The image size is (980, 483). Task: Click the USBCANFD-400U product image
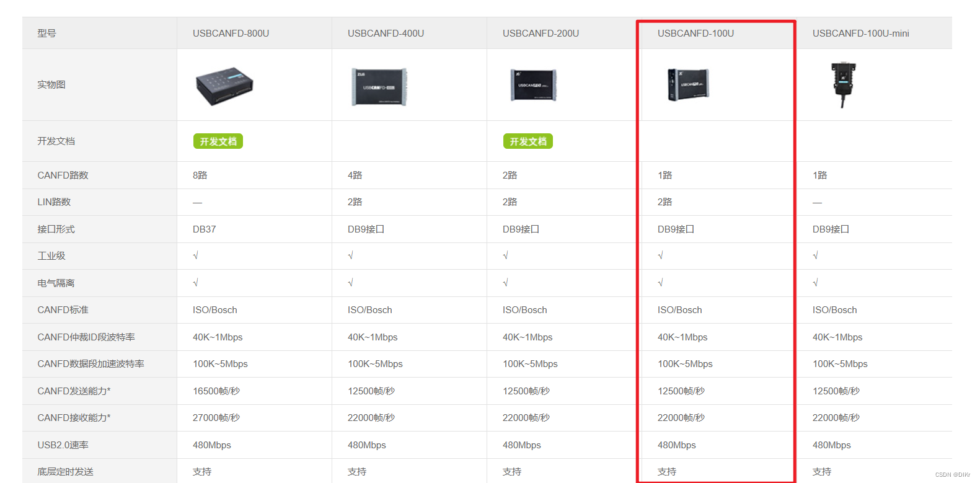379,87
